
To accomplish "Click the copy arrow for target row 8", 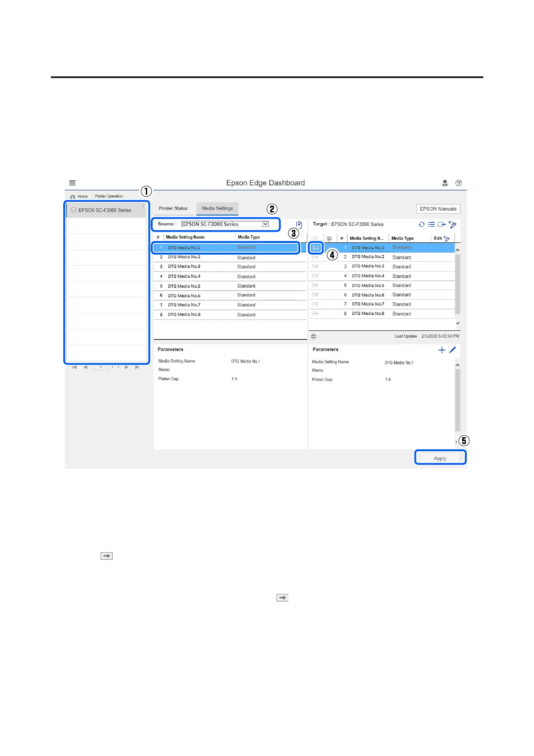I will point(315,314).
